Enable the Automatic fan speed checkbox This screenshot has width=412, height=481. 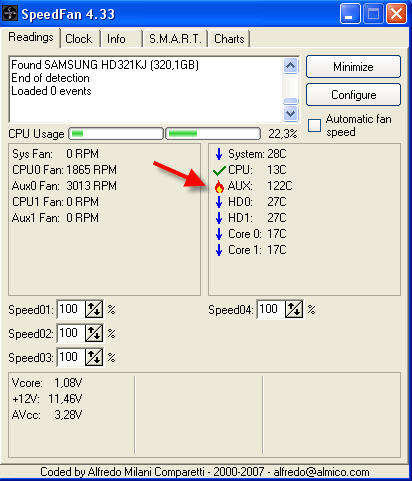coord(314,126)
